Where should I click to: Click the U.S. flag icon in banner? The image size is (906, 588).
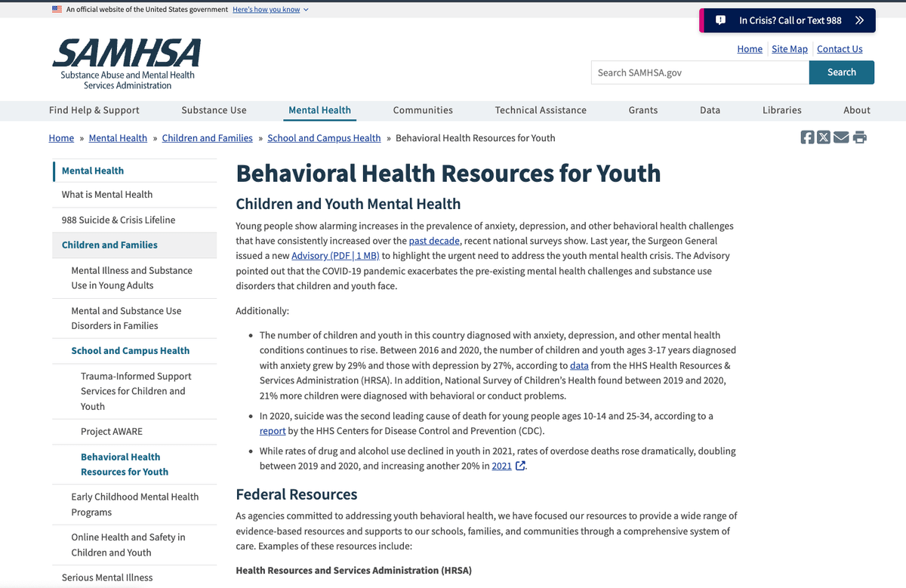click(x=56, y=9)
